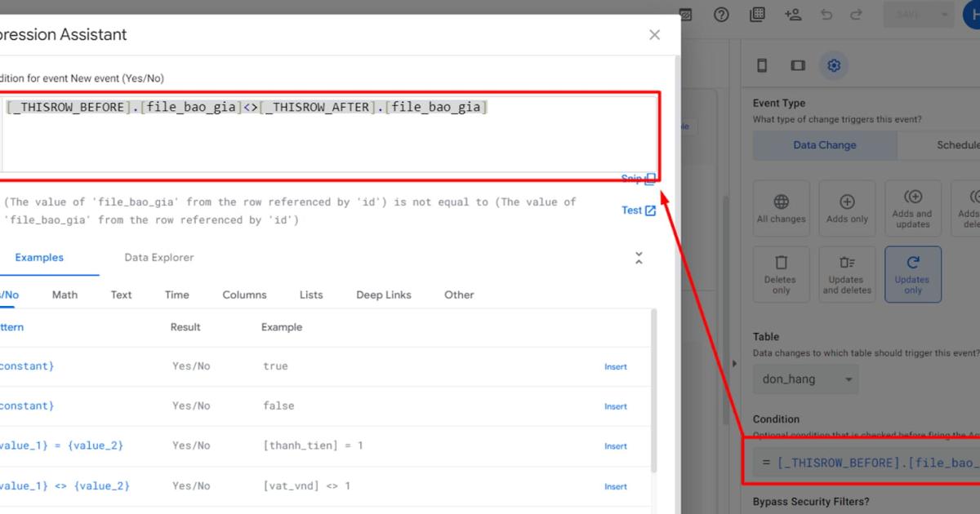The height and width of the screenshot is (514, 980).
Task: Choose the Data Change event type
Action: tap(825, 145)
